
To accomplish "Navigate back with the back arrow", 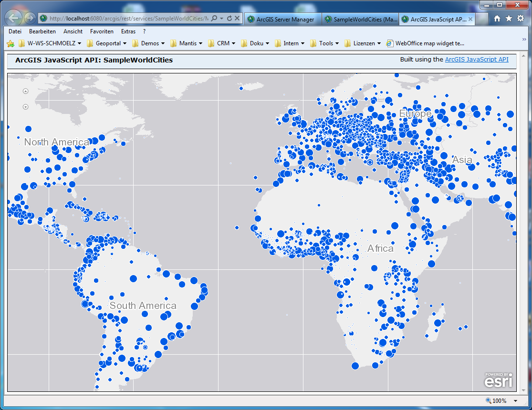I will [13, 18].
